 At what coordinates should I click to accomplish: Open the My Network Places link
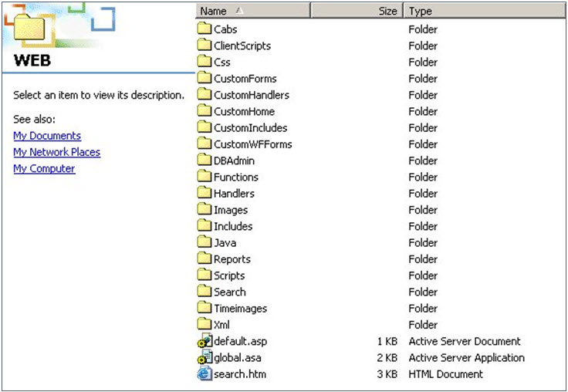click(x=57, y=152)
